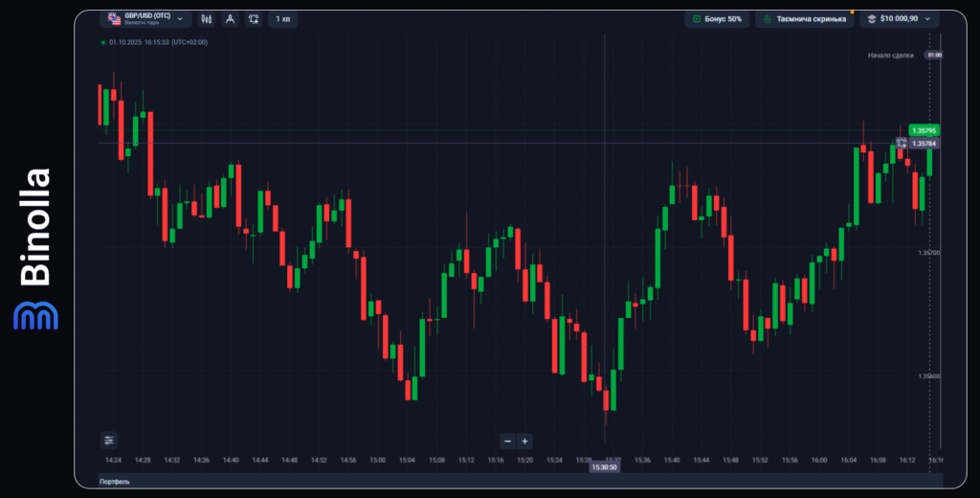Open the Портфель tab at the bottom
The image size is (980, 498).
pyautogui.click(x=115, y=482)
